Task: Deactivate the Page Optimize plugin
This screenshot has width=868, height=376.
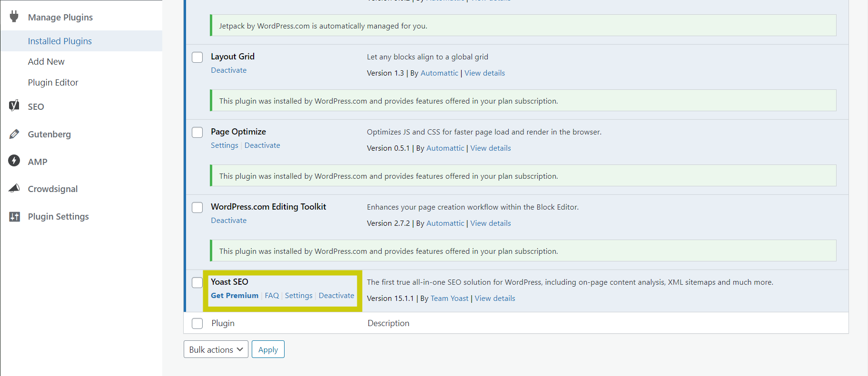Action: [x=262, y=145]
